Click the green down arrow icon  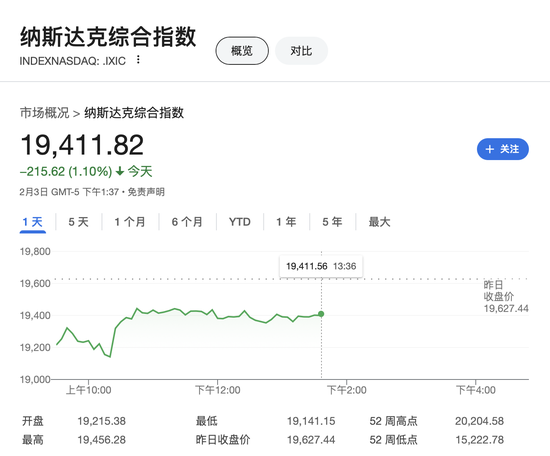tap(120, 172)
